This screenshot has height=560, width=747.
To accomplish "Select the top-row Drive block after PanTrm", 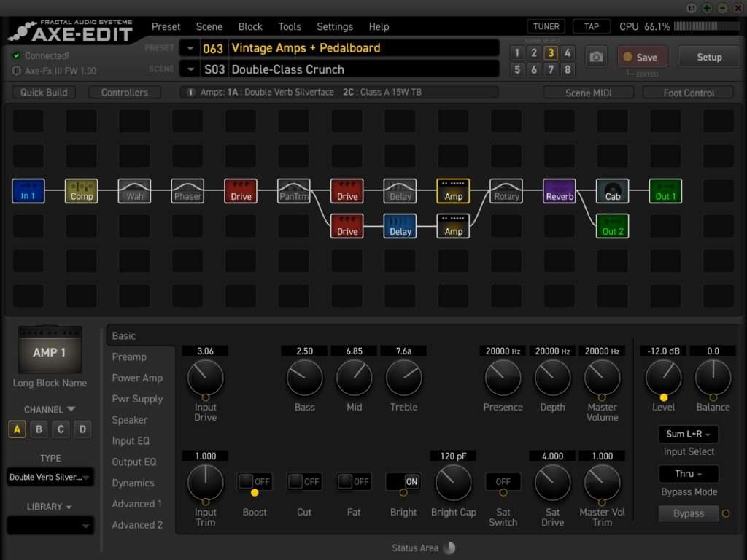I will pos(347,191).
